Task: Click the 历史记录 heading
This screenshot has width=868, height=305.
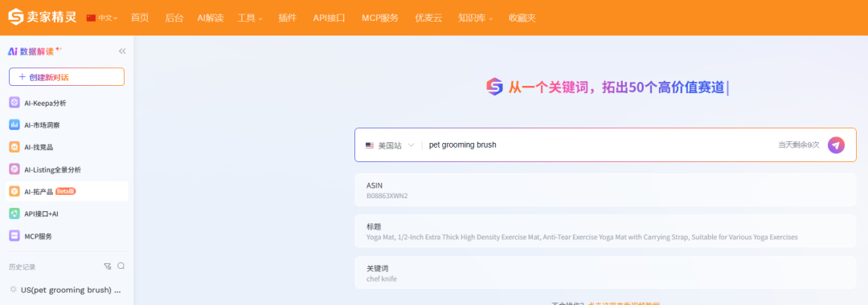Action: tap(23, 266)
